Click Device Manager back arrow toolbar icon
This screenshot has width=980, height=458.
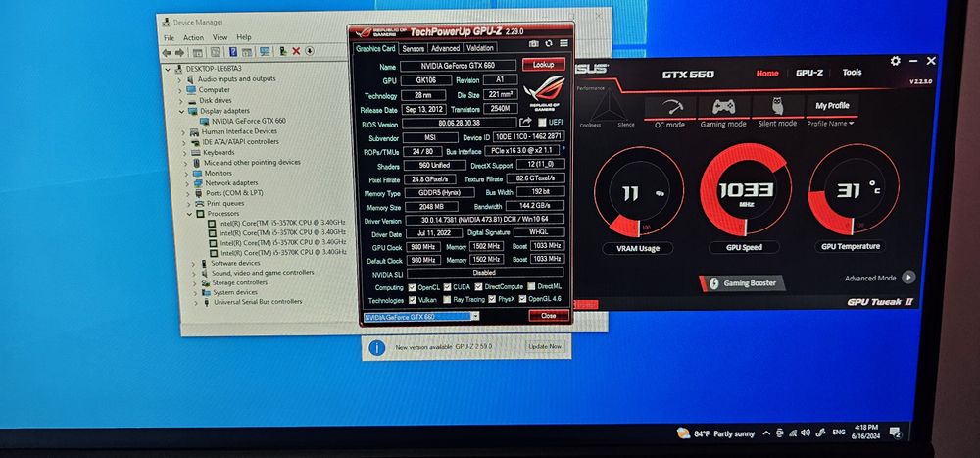(167, 52)
